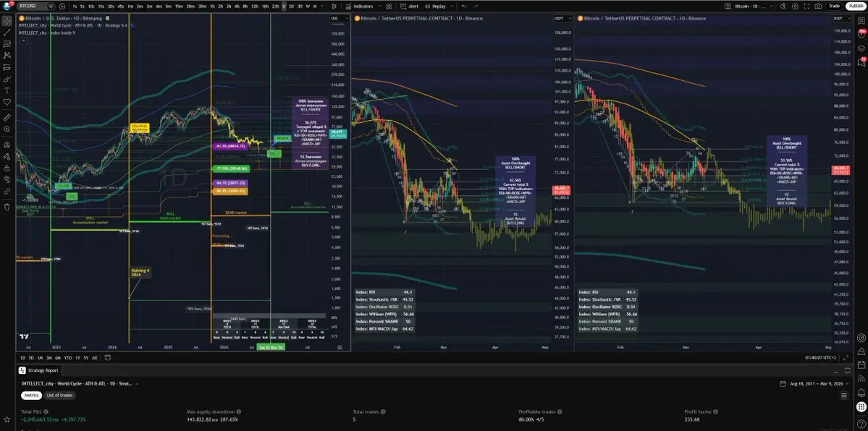Click the compare or add symbol plus icon
The width and height of the screenshot is (868, 431).
(62, 6)
